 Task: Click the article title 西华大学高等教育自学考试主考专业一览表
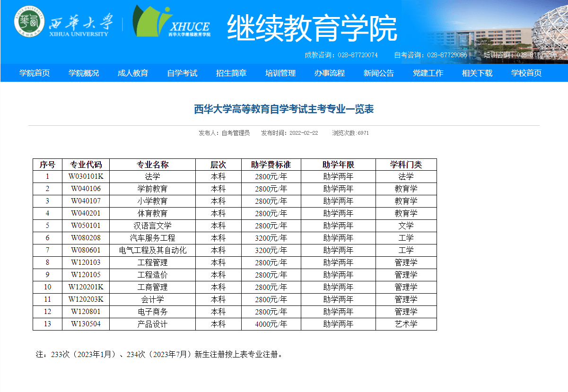284,109
